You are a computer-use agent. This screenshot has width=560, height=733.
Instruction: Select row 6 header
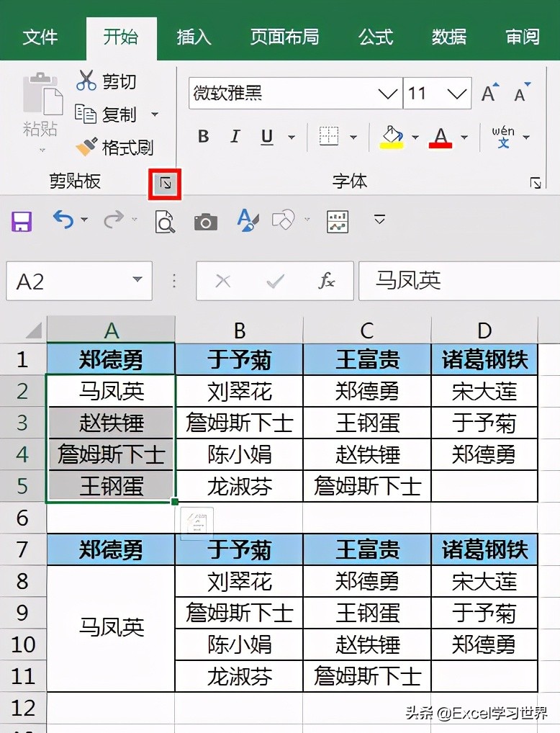[22, 518]
